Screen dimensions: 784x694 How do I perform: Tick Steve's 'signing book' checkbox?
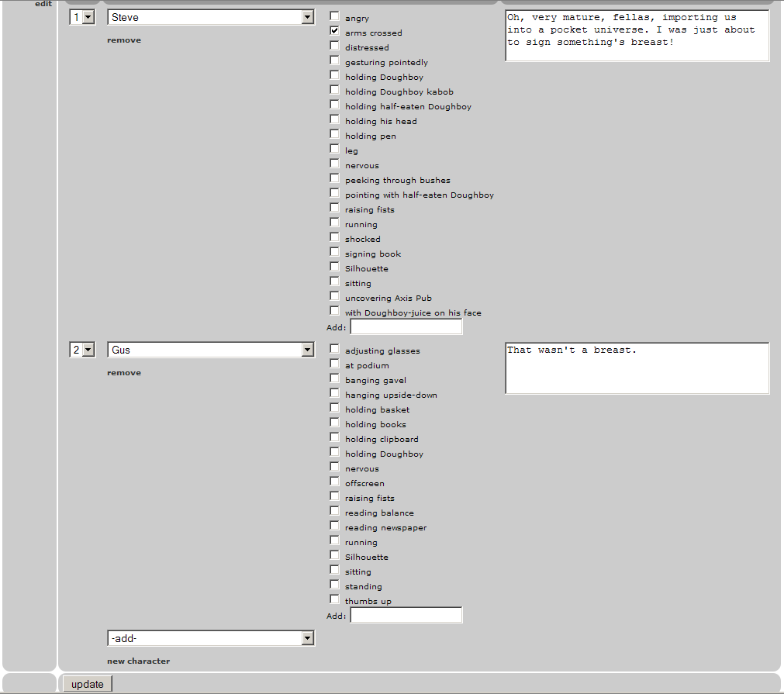coord(334,252)
